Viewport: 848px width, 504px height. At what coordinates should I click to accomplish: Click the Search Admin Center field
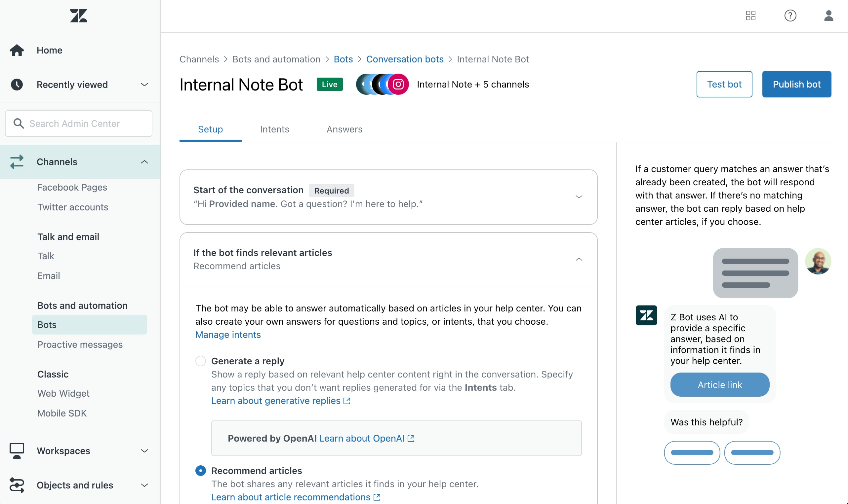coord(78,123)
